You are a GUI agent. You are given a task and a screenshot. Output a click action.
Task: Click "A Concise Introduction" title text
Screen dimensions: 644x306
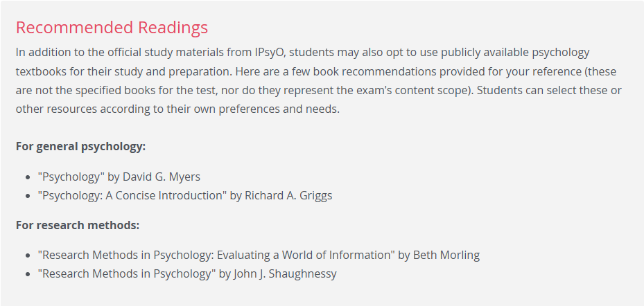click(x=164, y=195)
